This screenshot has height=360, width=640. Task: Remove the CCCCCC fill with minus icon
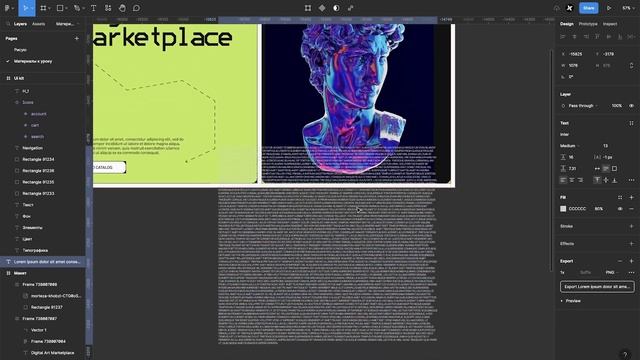[x=631, y=209]
